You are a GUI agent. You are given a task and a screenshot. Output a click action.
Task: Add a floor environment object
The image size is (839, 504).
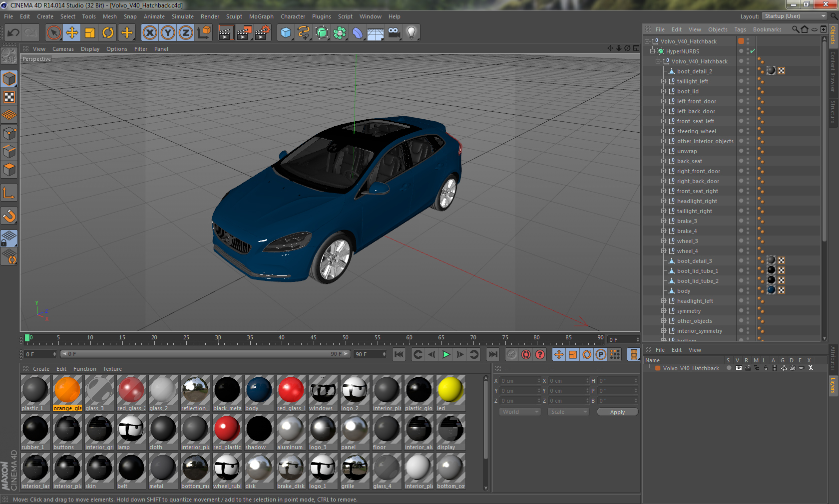coord(376,33)
